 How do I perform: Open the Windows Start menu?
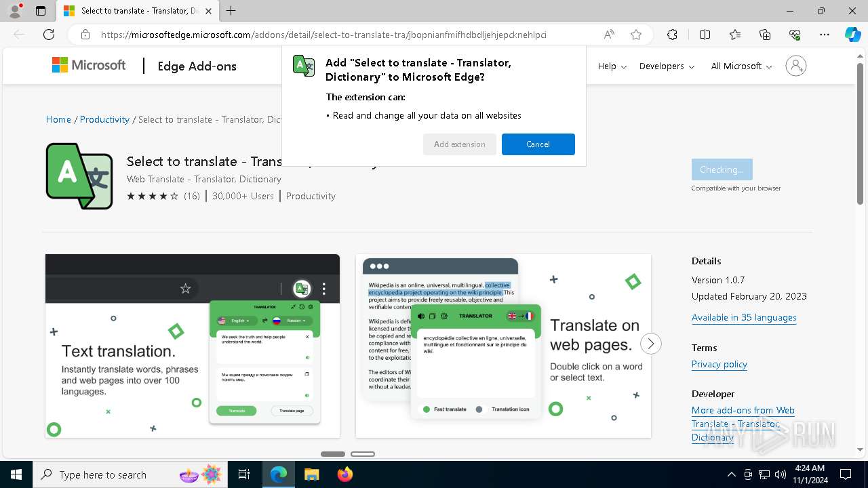[x=16, y=474]
